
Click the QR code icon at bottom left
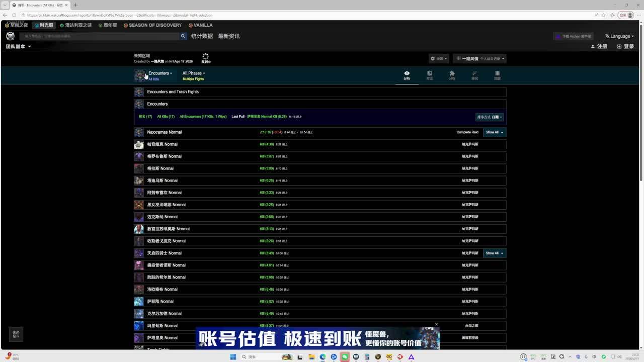16,334
